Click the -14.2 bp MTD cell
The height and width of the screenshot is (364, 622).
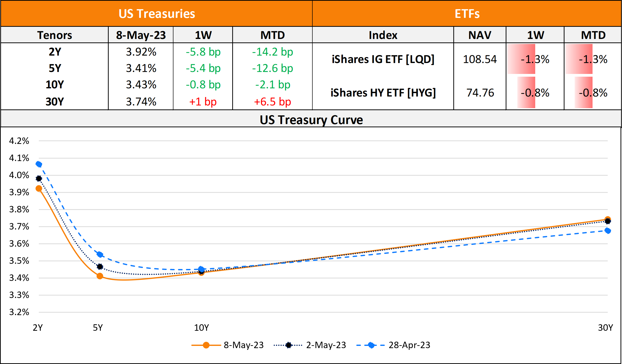tap(272, 52)
